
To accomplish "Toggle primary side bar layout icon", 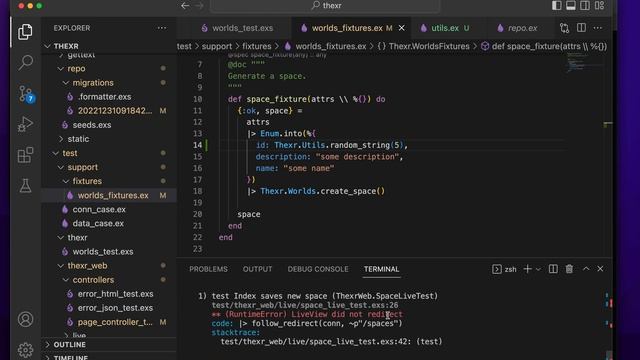I will 556,5.
